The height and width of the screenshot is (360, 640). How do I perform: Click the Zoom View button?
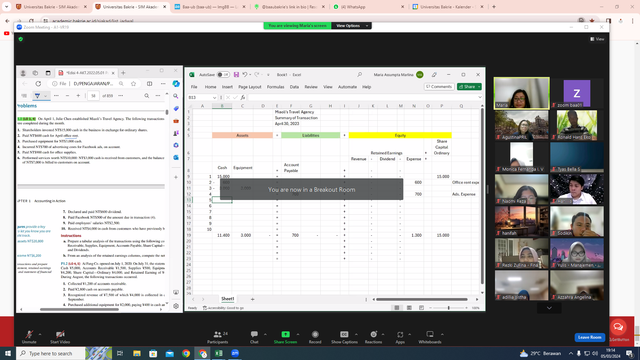[597, 39]
